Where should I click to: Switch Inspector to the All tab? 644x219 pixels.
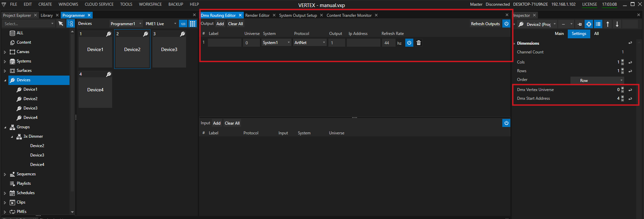point(596,34)
